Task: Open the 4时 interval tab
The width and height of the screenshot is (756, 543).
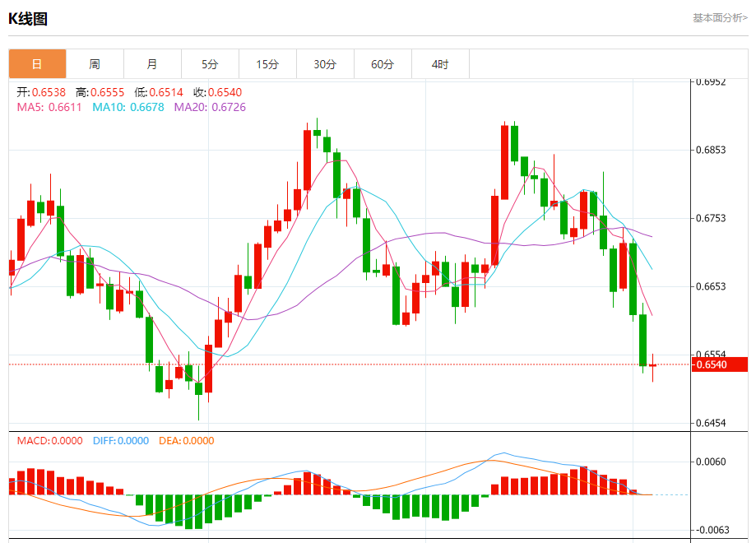Action: 440,63
